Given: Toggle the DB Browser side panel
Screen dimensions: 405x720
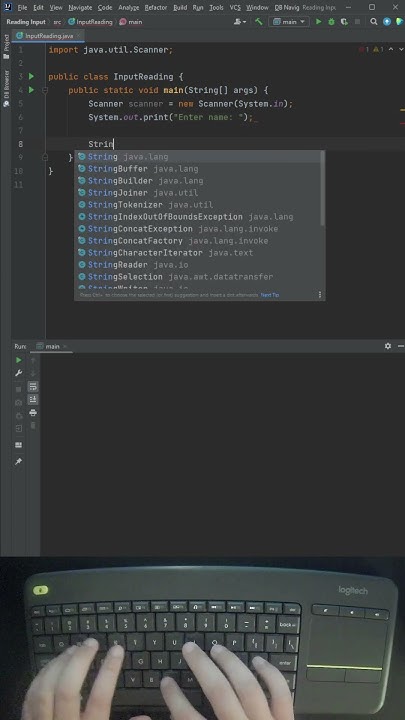Looking at the screenshot, I should click(x=6, y=88).
